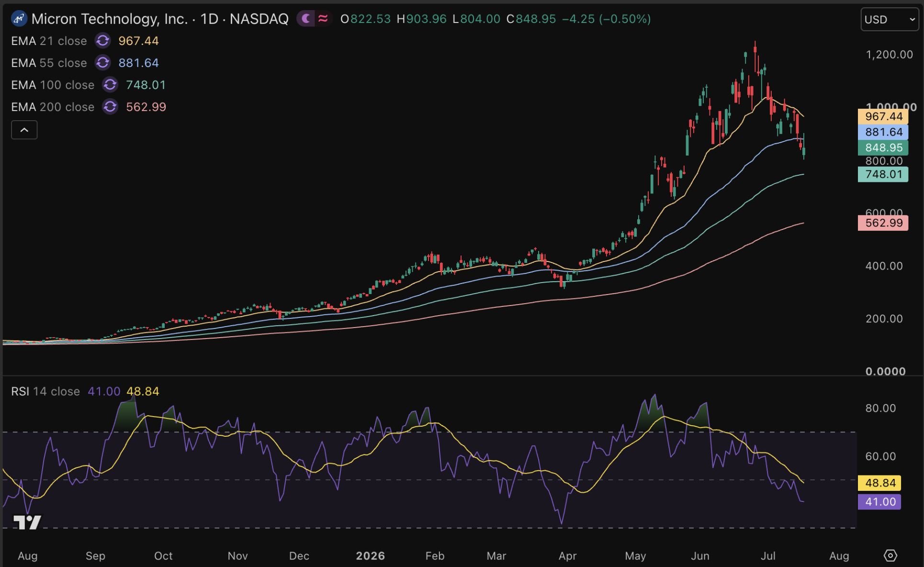Open the USD currency dropdown
The image size is (924, 567).
tap(890, 20)
